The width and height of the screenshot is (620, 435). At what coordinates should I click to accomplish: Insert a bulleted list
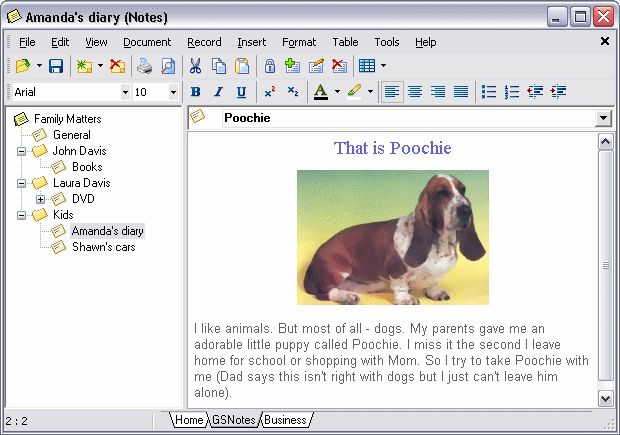click(489, 92)
